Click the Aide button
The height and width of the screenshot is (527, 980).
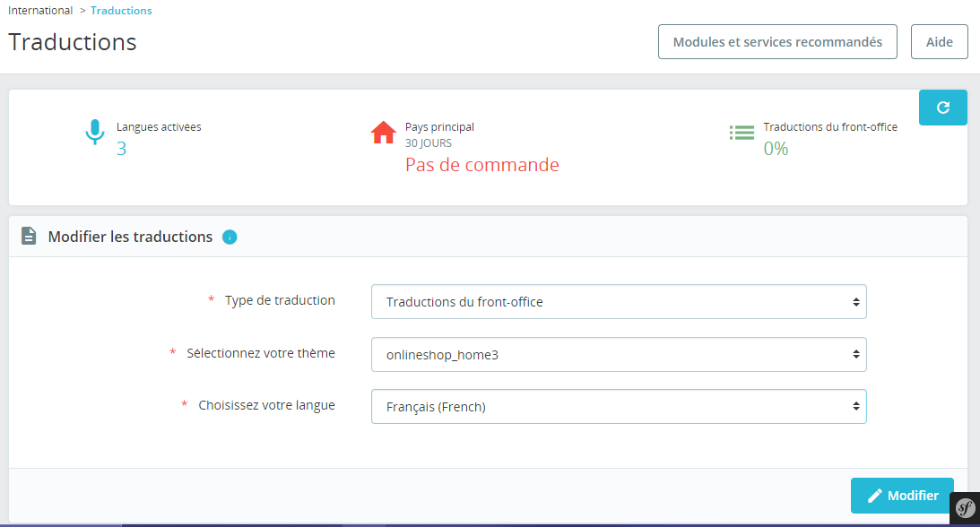(940, 42)
